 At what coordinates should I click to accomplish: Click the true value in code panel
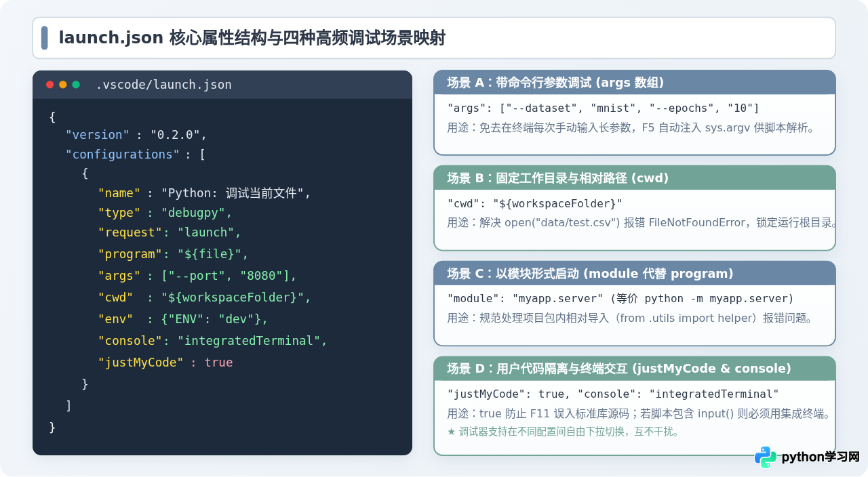click(x=218, y=362)
